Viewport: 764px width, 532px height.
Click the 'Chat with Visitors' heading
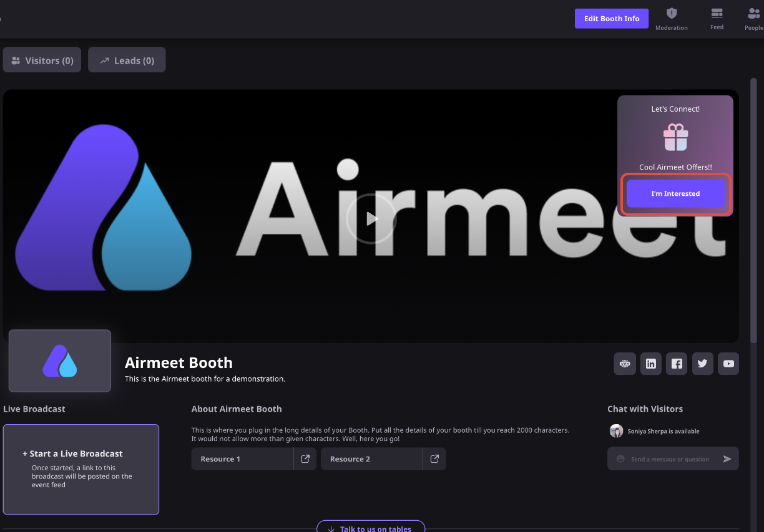point(645,409)
